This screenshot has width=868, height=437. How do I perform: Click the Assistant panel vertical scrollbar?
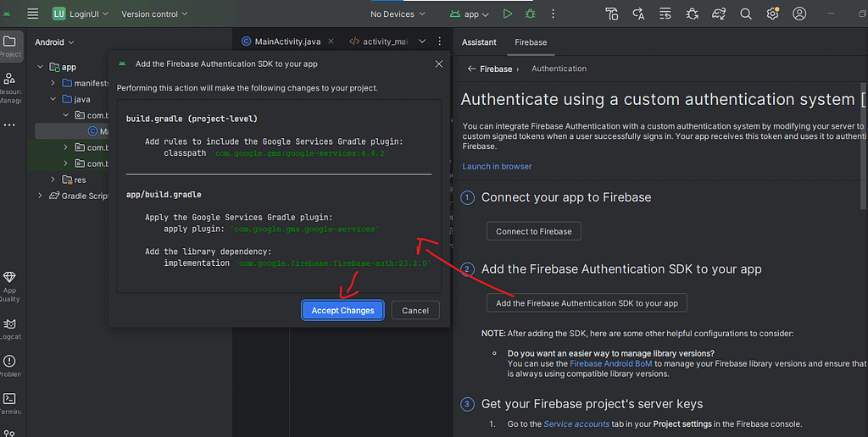[864, 147]
